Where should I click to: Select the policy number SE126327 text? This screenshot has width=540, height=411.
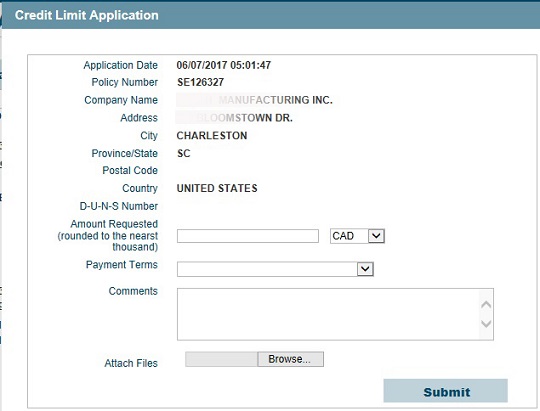(x=200, y=82)
